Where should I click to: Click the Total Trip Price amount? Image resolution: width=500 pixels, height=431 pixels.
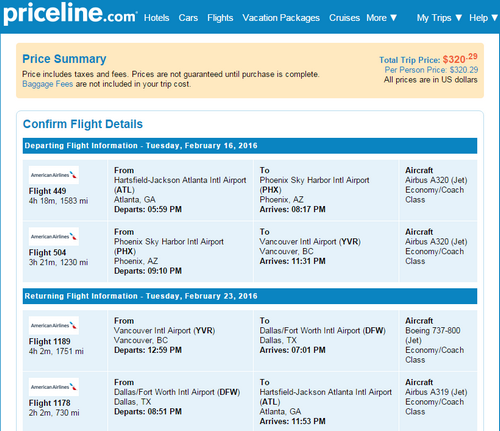[x=460, y=59]
